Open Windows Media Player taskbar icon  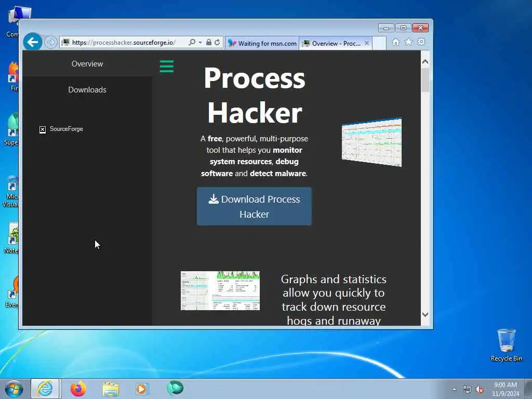(x=142, y=389)
